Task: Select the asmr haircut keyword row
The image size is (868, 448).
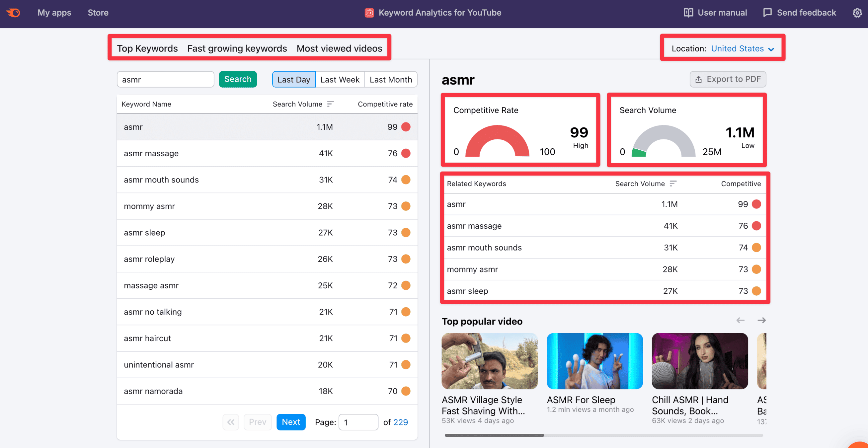Action: click(267, 338)
